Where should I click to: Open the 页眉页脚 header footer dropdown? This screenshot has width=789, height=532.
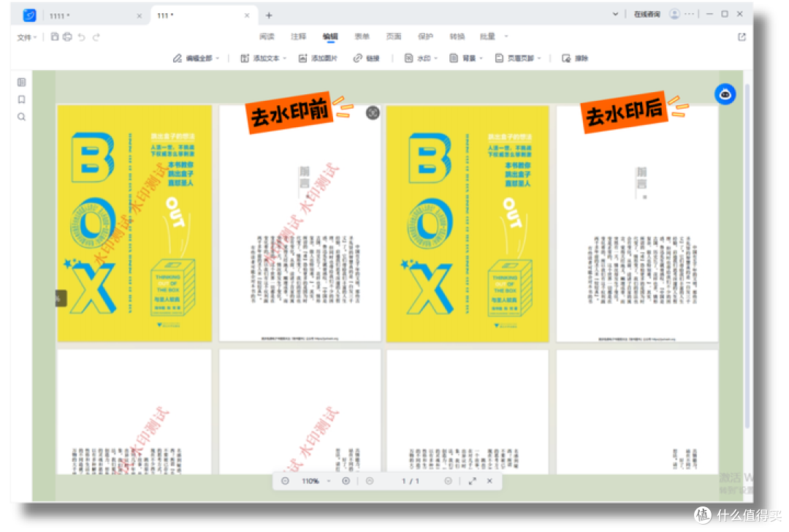518,58
